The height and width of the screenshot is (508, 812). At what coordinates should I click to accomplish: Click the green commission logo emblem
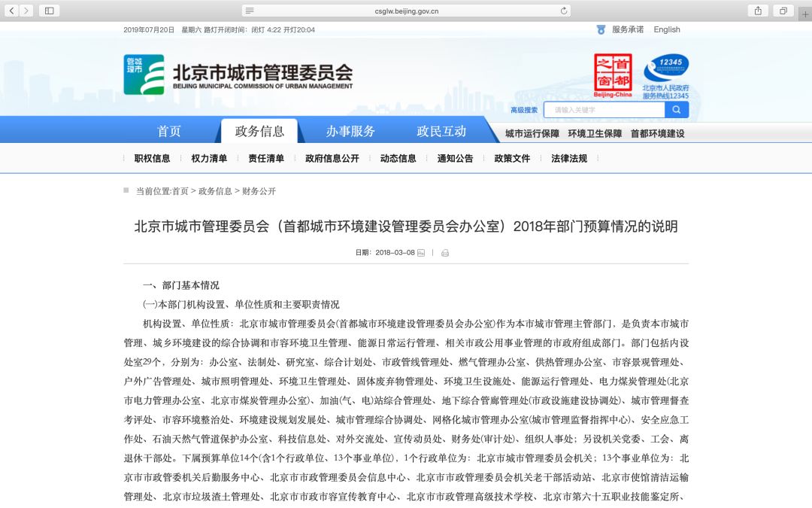pos(144,75)
